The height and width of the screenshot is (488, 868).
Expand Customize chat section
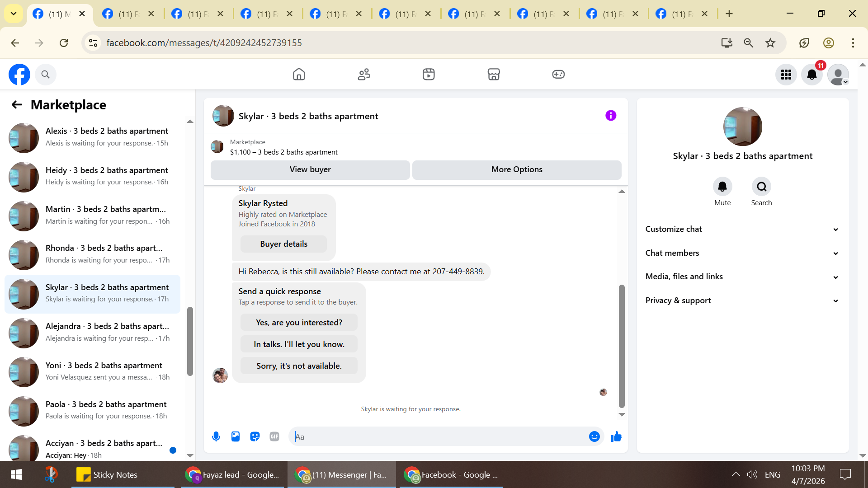742,229
